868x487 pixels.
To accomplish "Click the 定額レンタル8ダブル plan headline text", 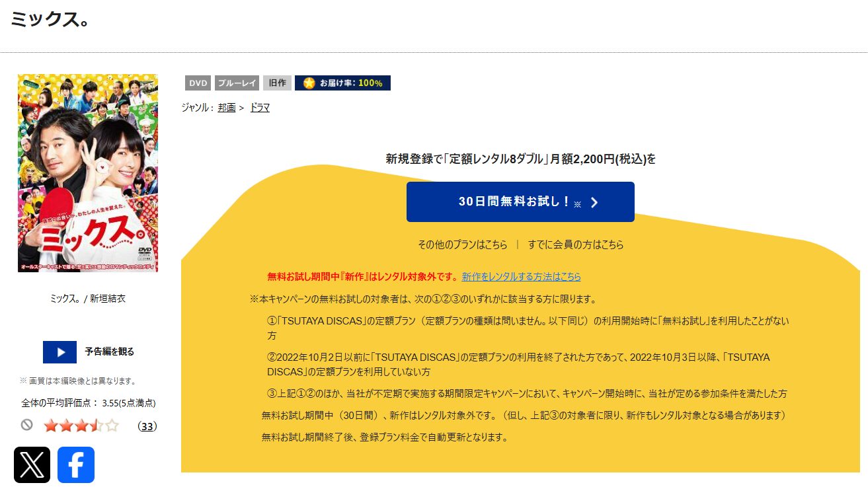I will coord(521,159).
